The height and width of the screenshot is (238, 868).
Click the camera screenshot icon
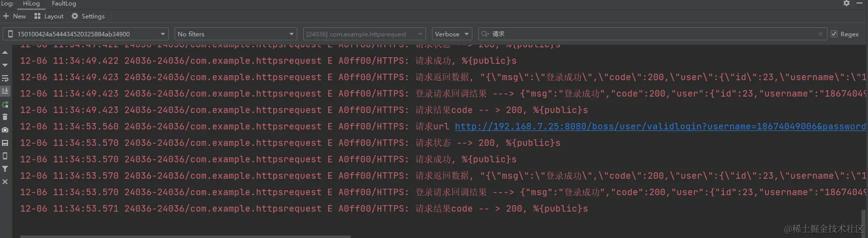tap(5, 130)
